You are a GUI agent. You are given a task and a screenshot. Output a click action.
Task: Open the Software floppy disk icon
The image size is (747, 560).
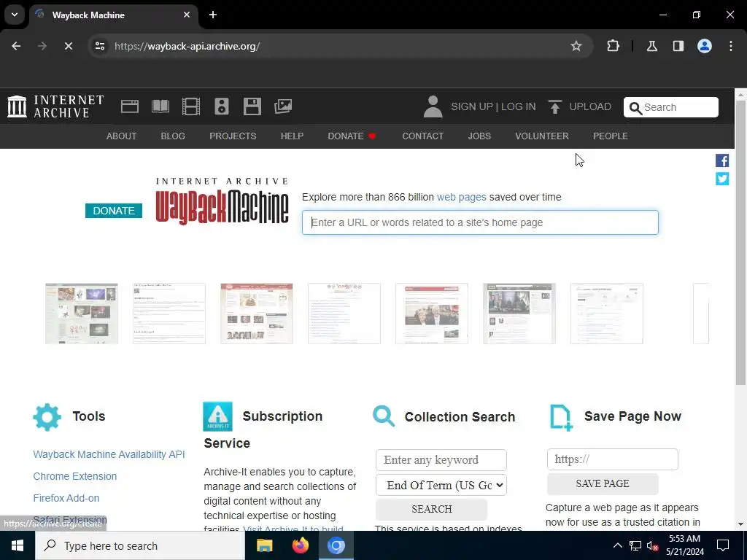(x=252, y=106)
